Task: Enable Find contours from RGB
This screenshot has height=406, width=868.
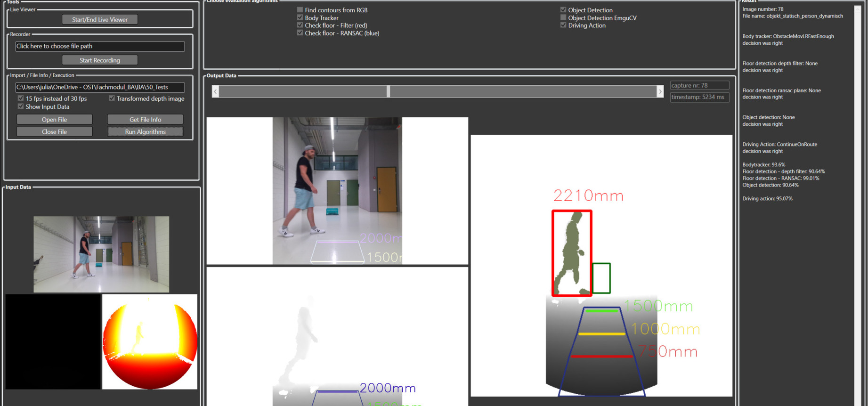Action: click(x=300, y=10)
